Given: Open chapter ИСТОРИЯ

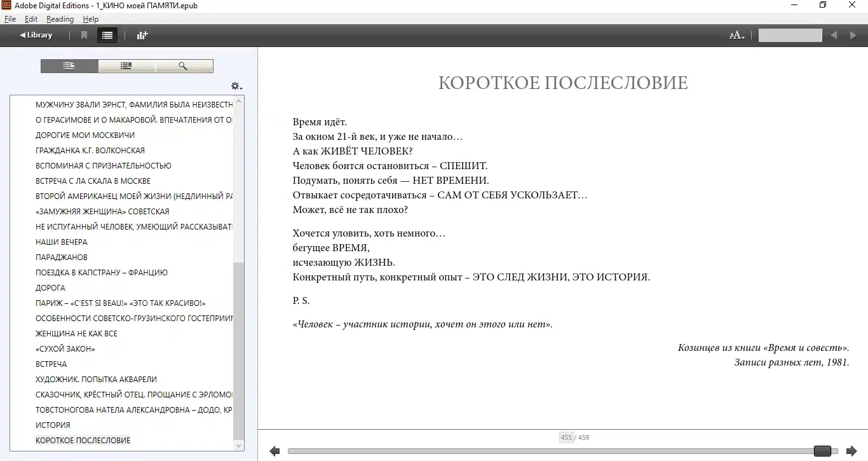Looking at the screenshot, I should pos(53,425).
